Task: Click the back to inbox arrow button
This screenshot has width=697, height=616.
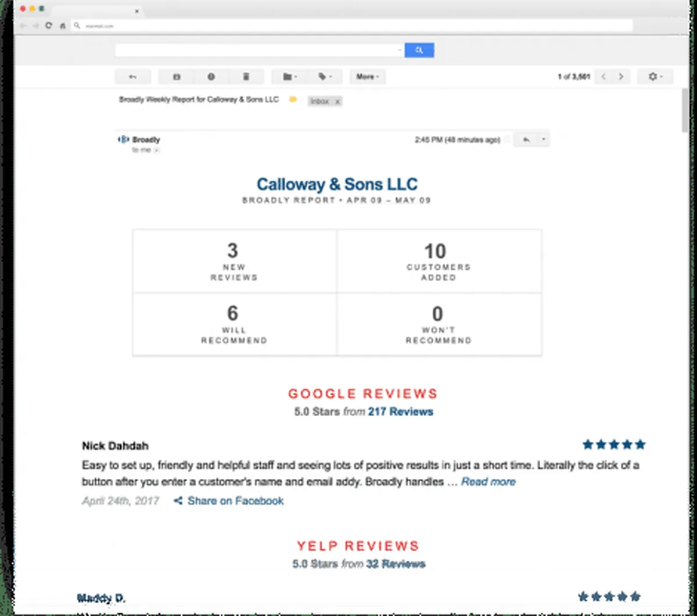Action: tap(133, 77)
